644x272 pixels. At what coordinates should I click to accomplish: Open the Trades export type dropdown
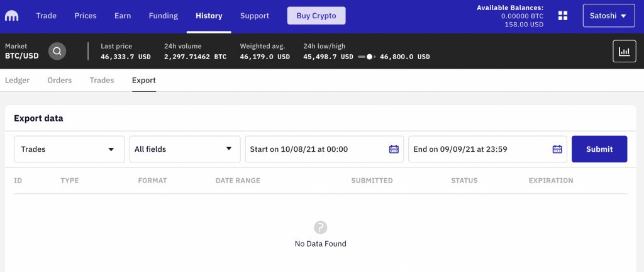click(x=69, y=149)
